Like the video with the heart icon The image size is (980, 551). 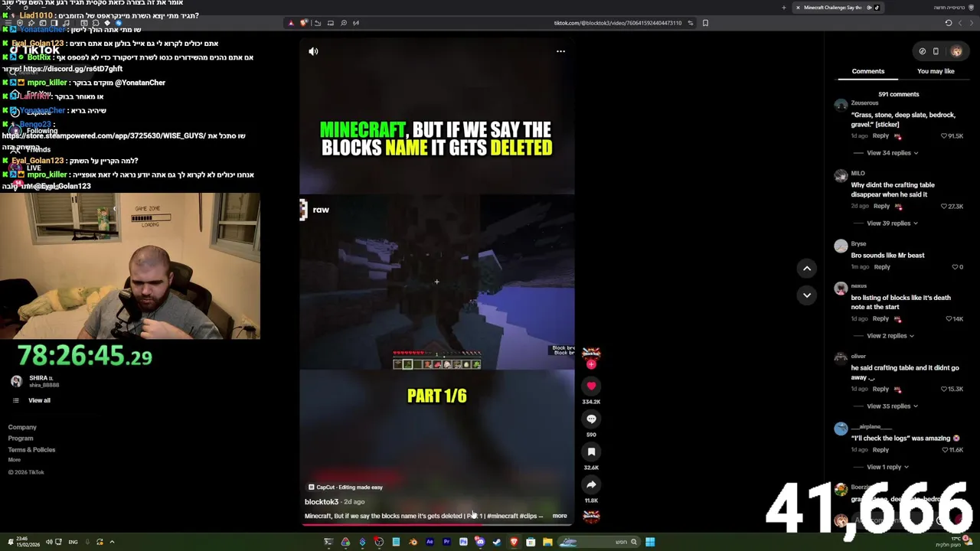tap(591, 386)
